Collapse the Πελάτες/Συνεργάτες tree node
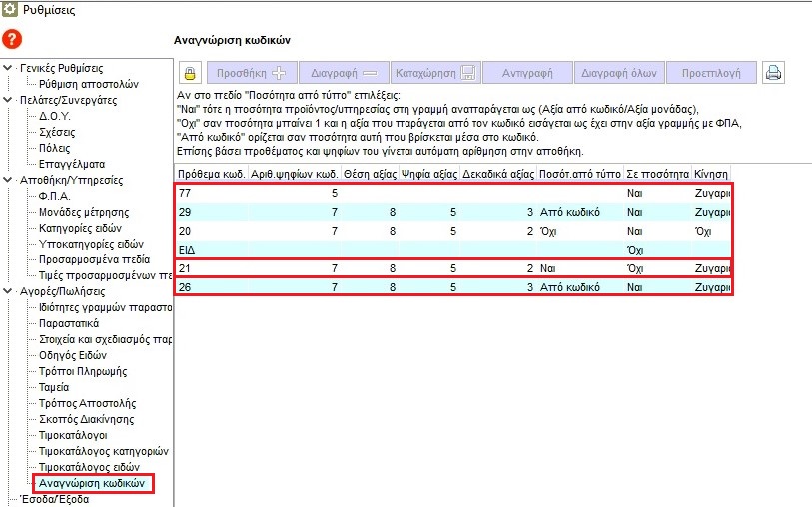Image resolution: width=812 pixels, height=507 pixels. click(8, 100)
